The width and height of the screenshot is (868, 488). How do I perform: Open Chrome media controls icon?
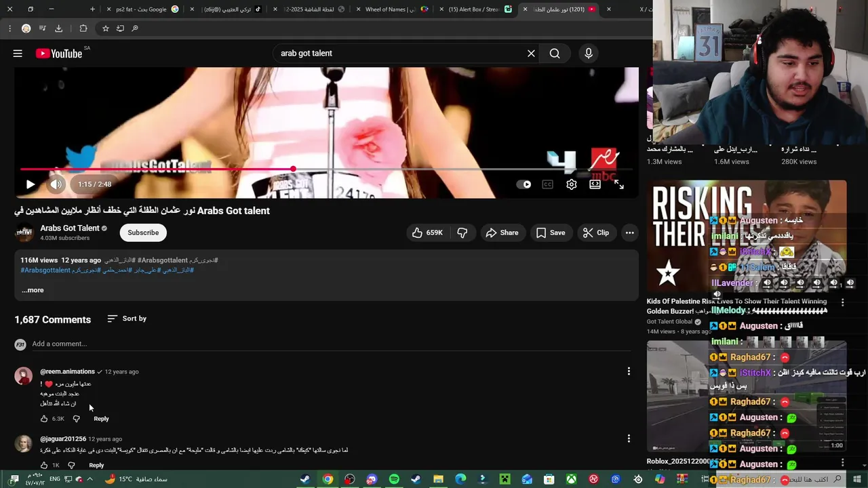pyautogui.click(x=43, y=28)
